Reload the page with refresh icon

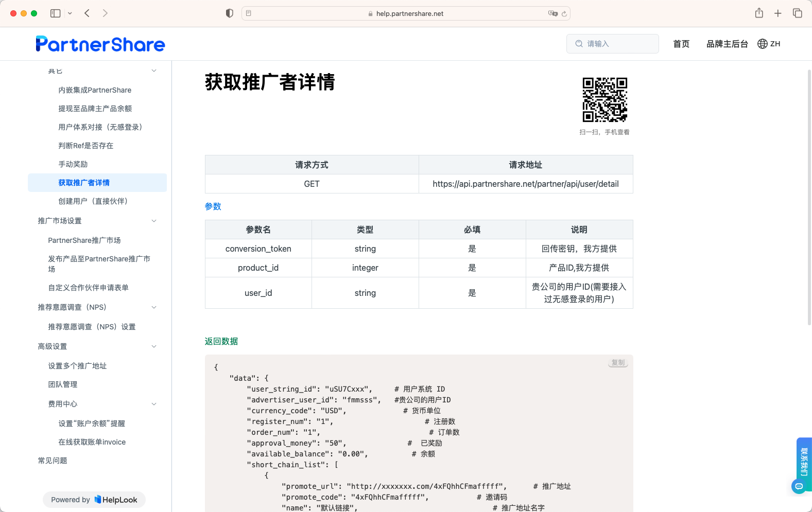pyautogui.click(x=564, y=14)
